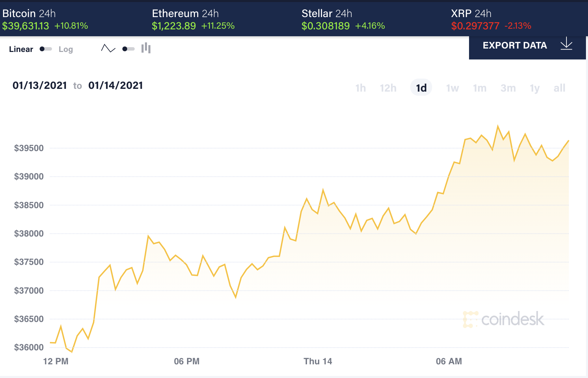Toggle the Linear/Log scale switch
The height and width of the screenshot is (378, 588).
(x=45, y=49)
